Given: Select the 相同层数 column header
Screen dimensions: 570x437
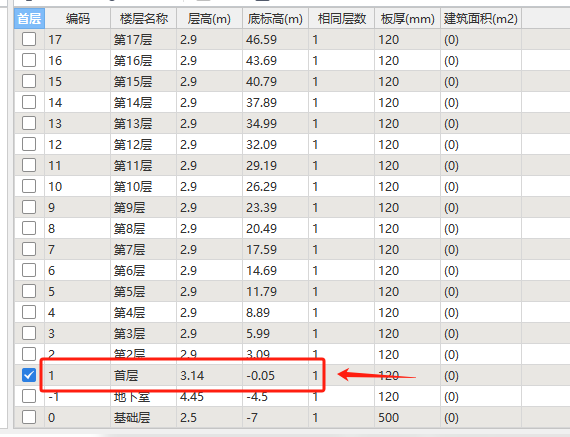Looking at the screenshot, I should click(x=341, y=18).
